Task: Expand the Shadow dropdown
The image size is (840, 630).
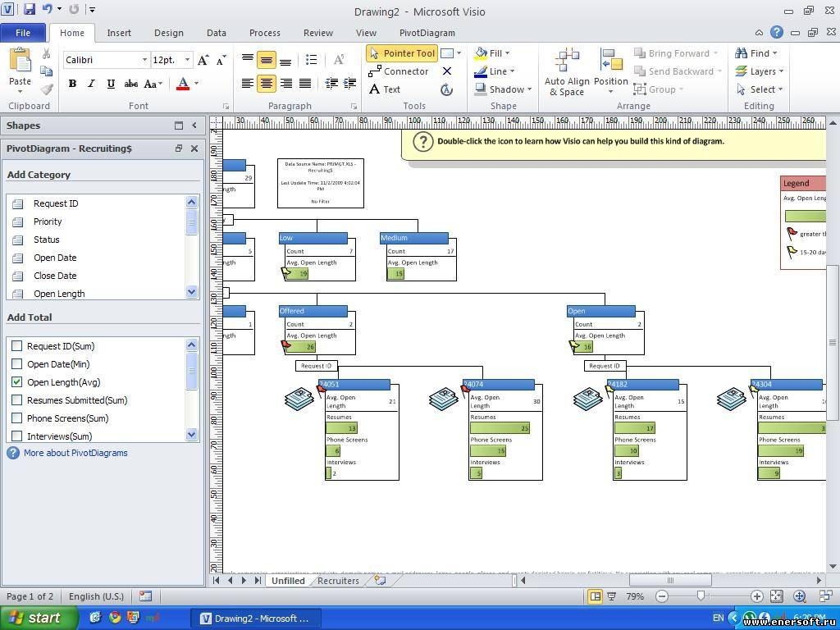Action: pyautogui.click(x=529, y=89)
